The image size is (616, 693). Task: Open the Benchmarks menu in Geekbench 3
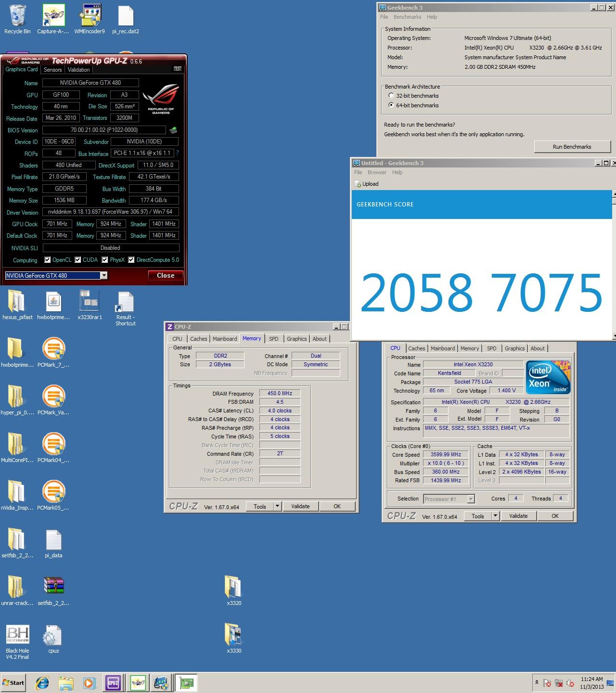(407, 17)
